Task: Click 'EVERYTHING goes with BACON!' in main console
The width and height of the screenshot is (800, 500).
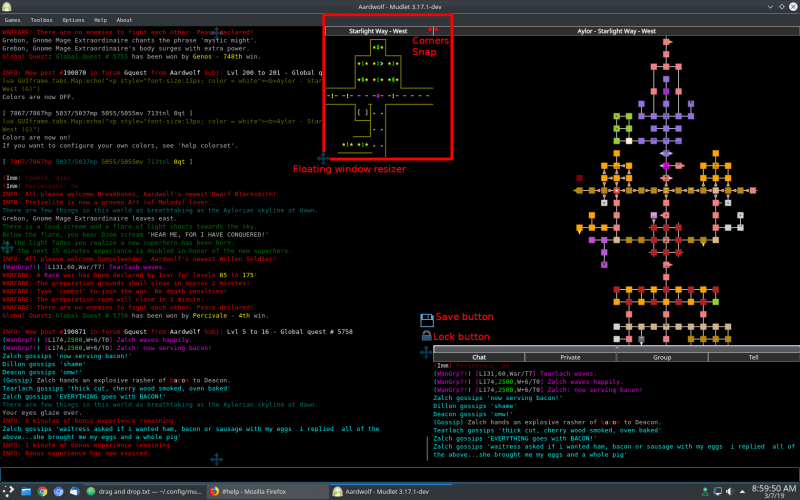Action: (x=84, y=396)
